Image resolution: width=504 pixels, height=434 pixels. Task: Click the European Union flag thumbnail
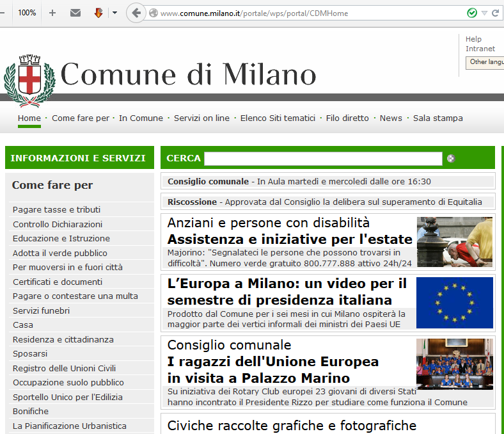pyautogui.click(x=454, y=302)
